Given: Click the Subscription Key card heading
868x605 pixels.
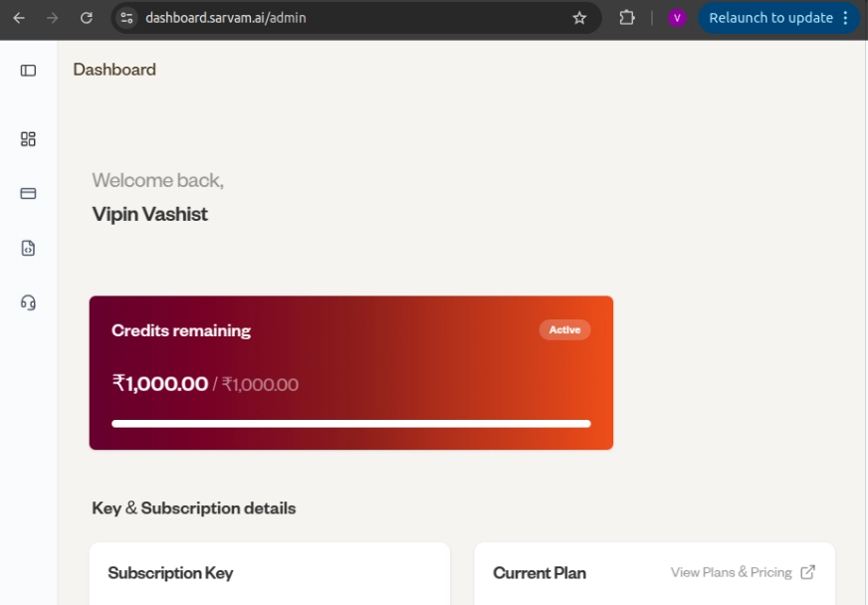Looking at the screenshot, I should (x=170, y=573).
